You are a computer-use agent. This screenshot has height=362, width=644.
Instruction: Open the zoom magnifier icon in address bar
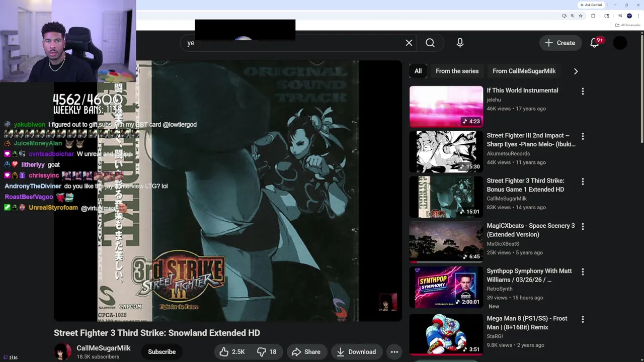pyautogui.click(x=572, y=16)
